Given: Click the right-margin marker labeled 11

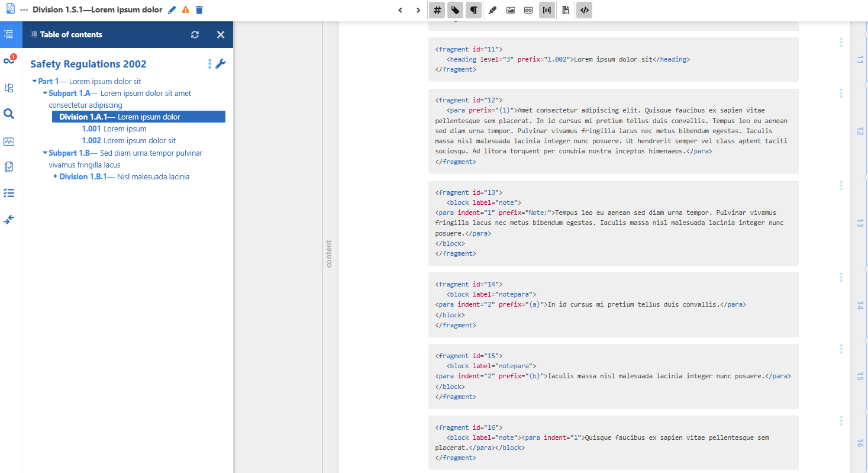Looking at the screenshot, I should (x=860, y=59).
